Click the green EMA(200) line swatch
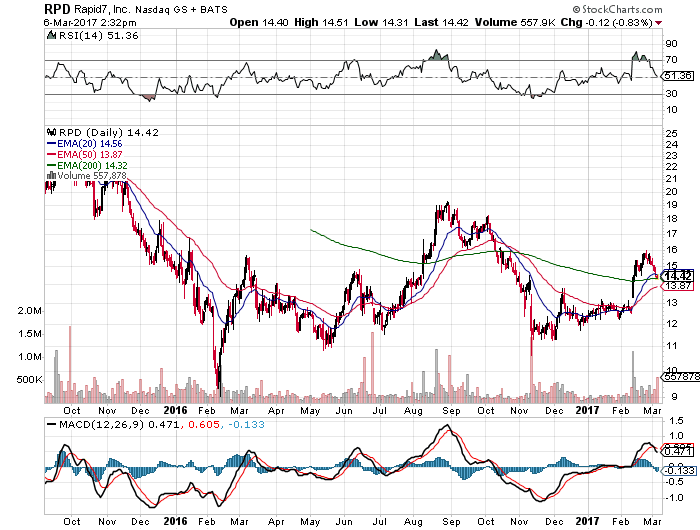700x530 pixels. 52,165
